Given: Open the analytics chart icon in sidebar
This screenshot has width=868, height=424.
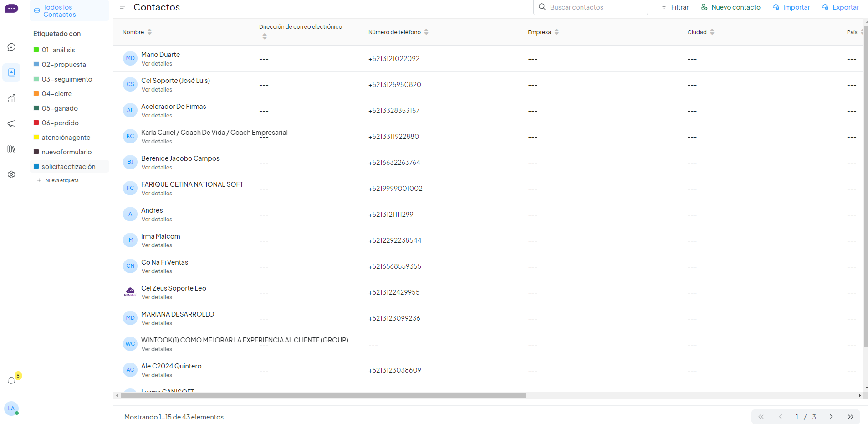Looking at the screenshot, I should [11, 98].
